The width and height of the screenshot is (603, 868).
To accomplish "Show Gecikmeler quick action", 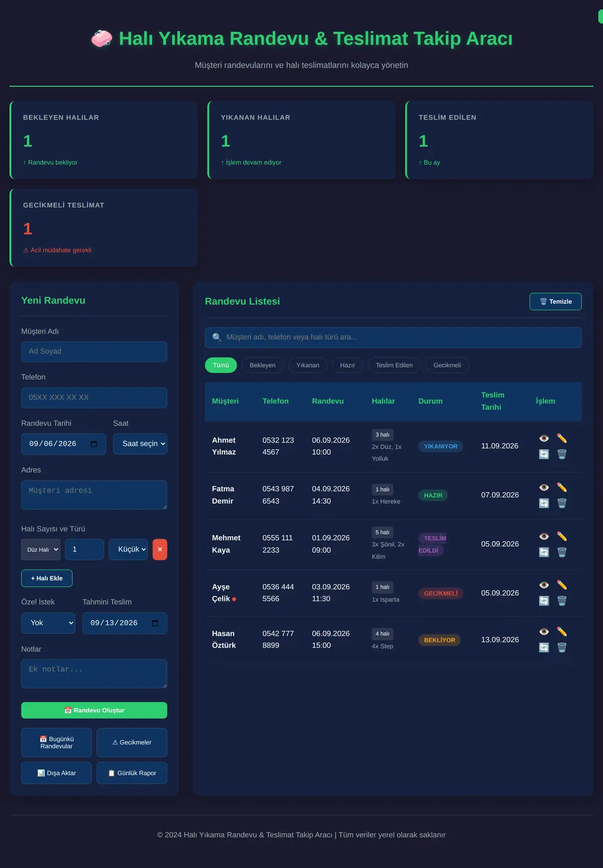I will click(132, 743).
